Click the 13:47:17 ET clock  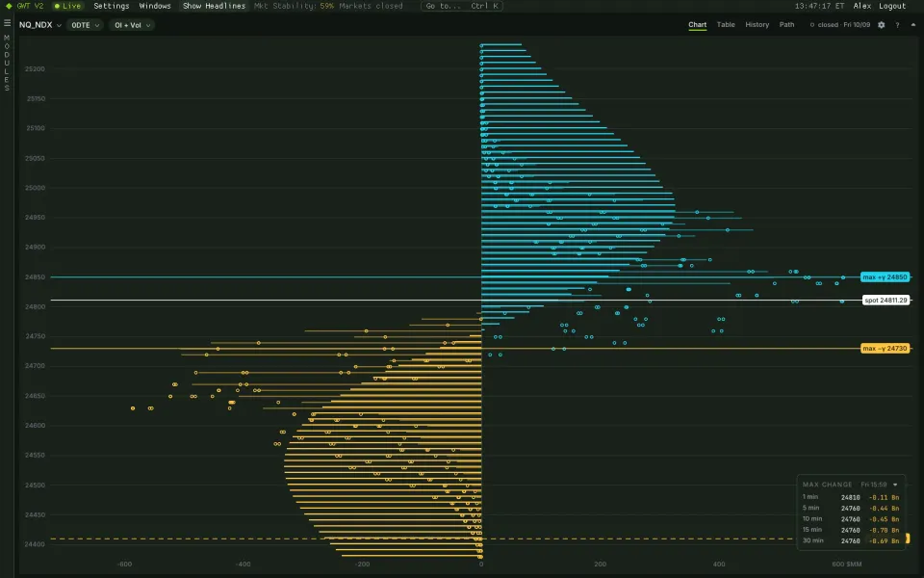tap(819, 6)
